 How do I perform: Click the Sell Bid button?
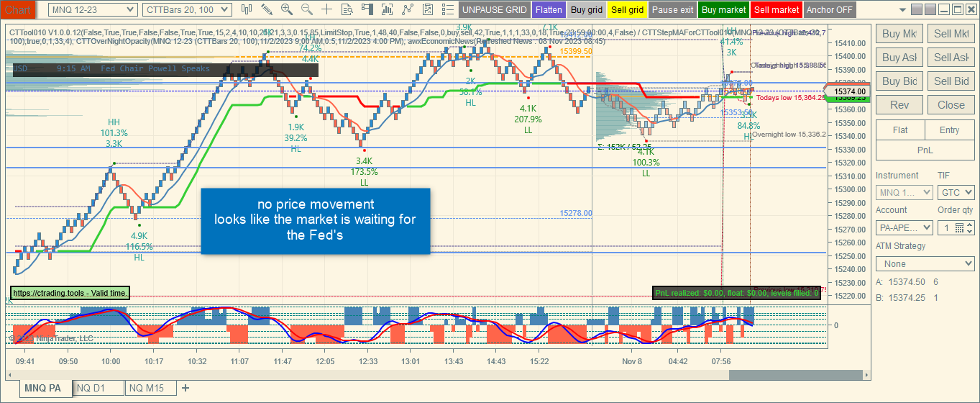(951, 81)
